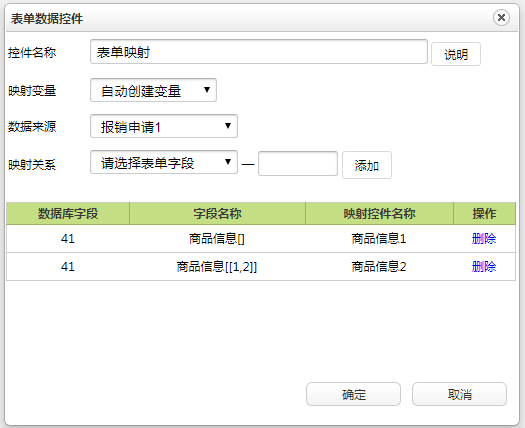Viewport: 525px width, 428px height.
Task: Click the 字段名称 column header
Action: (x=217, y=213)
